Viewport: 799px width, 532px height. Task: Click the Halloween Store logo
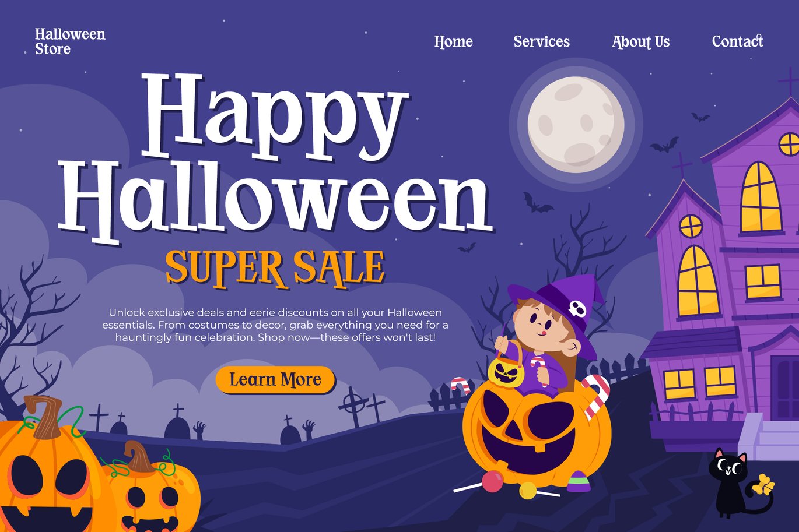(70, 41)
